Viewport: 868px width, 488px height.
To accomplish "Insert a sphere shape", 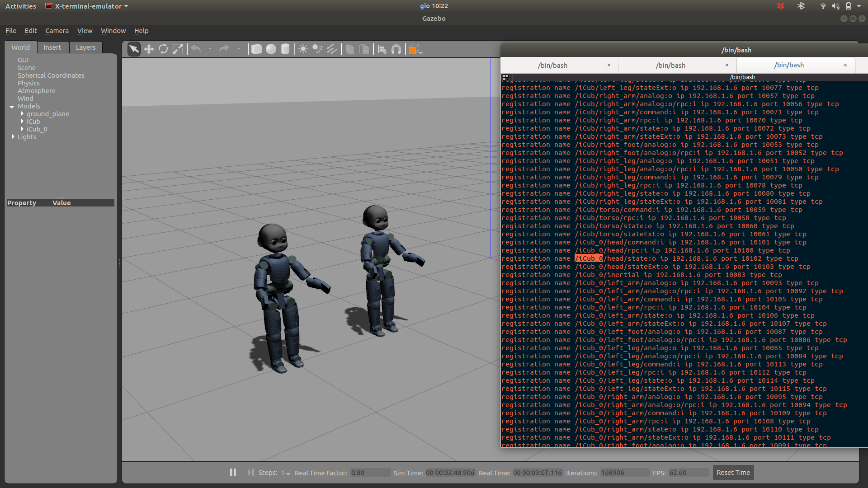I will (271, 49).
